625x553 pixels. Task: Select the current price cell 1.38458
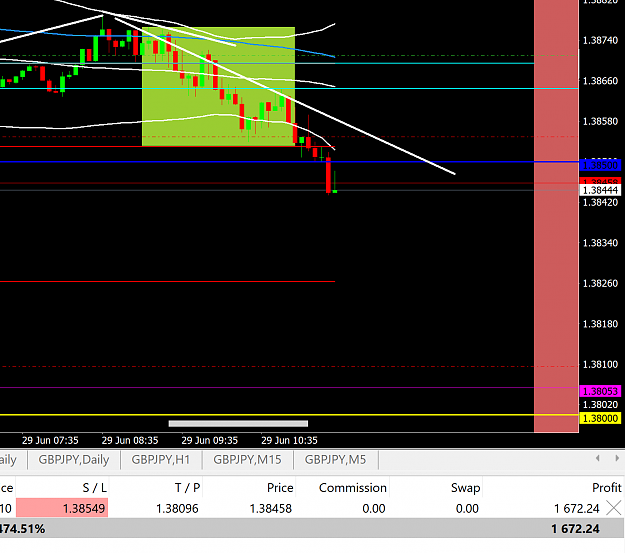click(x=271, y=508)
